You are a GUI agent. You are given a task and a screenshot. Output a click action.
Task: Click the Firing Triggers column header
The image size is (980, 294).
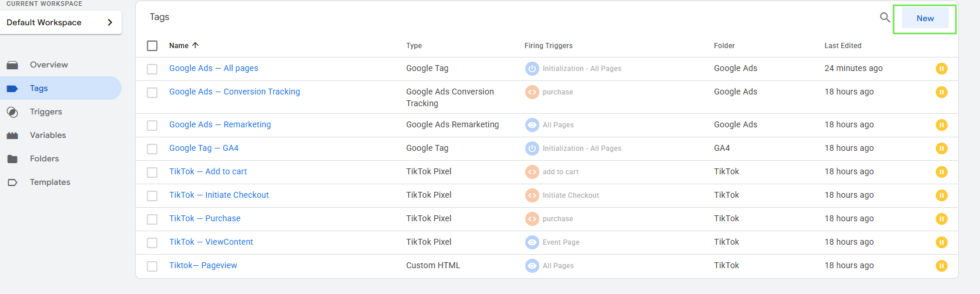pos(549,46)
